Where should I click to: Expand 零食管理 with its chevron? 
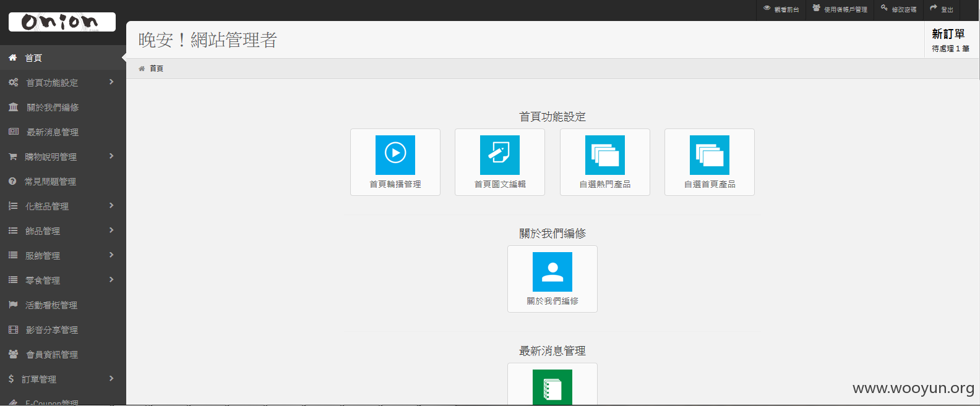tap(111, 279)
